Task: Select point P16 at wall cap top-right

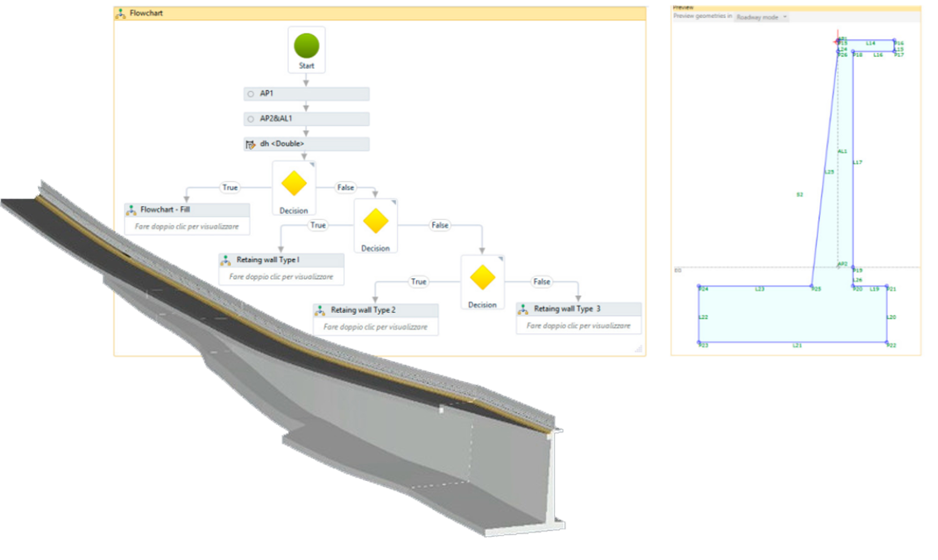Action: 894,41
